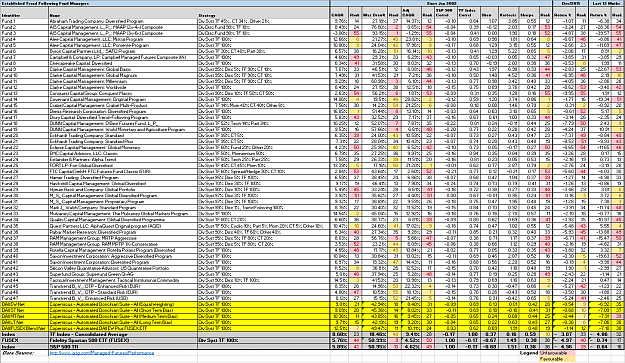
Task: Select the yellow DABLT Net identifier cell
Action: pyautogui.click(x=24, y=322)
